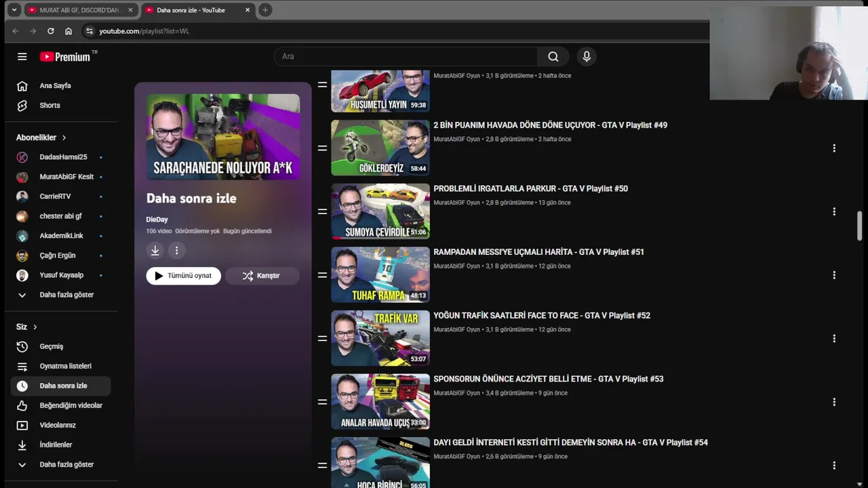This screenshot has height=488, width=868.
Task: Open action menu for Playlist #52 video
Action: (x=834, y=338)
